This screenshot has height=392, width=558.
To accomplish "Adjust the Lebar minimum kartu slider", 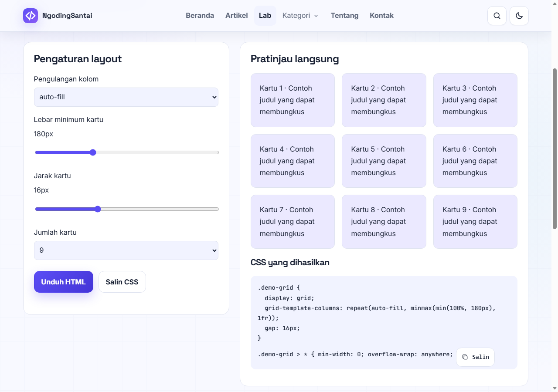I will 126,152.
